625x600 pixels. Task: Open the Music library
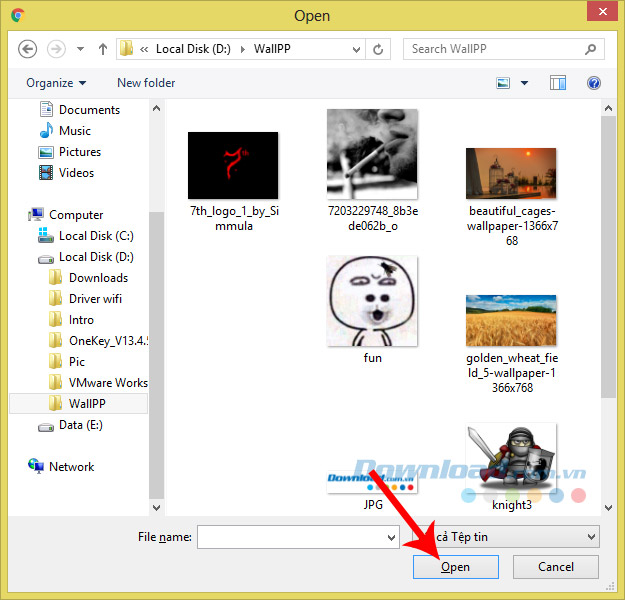74,131
